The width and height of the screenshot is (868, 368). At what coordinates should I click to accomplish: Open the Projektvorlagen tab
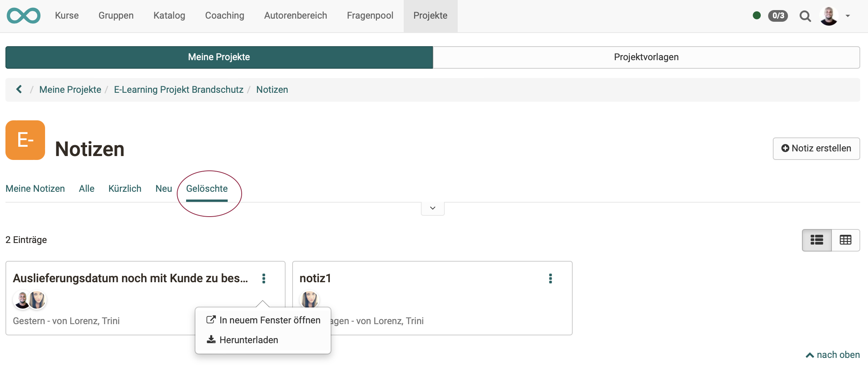tap(646, 57)
